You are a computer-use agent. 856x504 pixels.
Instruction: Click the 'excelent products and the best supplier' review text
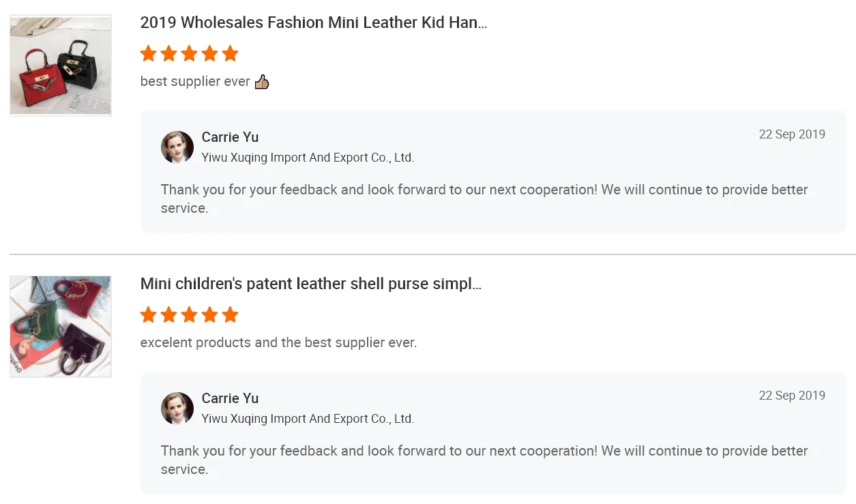tap(278, 342)
